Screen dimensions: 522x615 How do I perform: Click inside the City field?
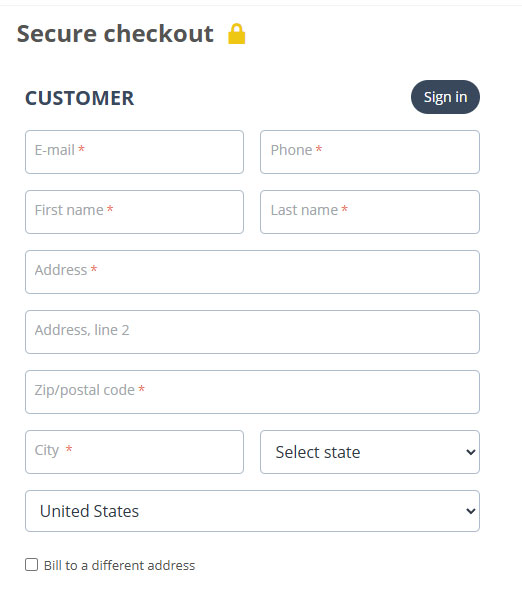tap(135, 452)
